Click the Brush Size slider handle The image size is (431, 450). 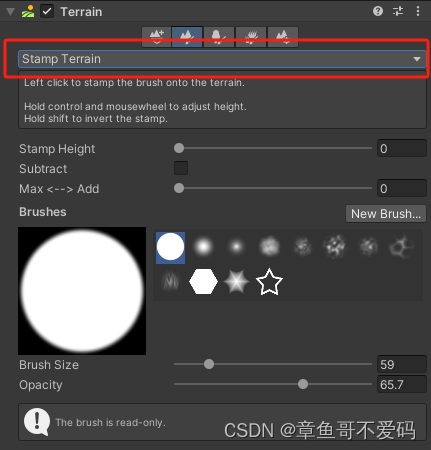[209, 364]
